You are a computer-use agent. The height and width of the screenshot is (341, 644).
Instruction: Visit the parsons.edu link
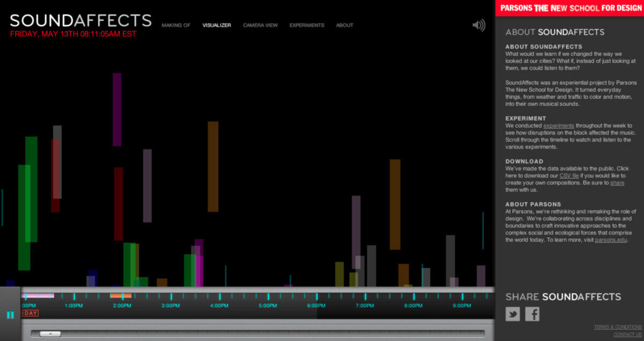[x=610, y=240]
